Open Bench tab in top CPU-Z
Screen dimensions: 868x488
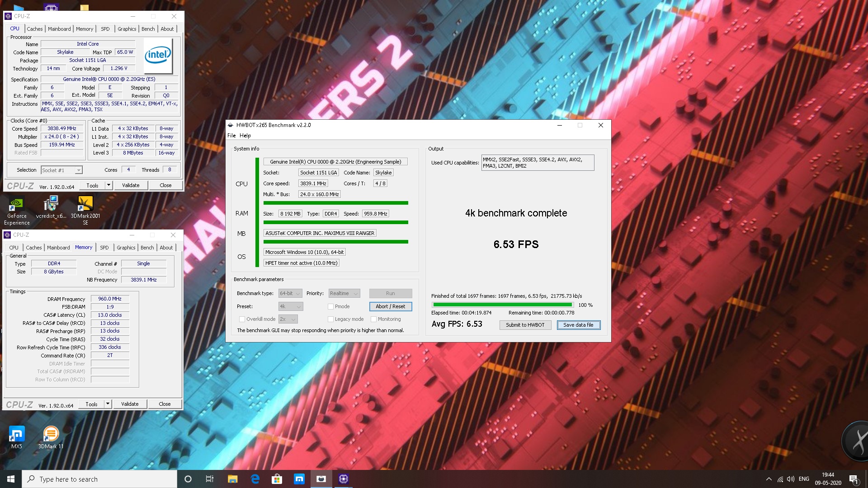148,29
